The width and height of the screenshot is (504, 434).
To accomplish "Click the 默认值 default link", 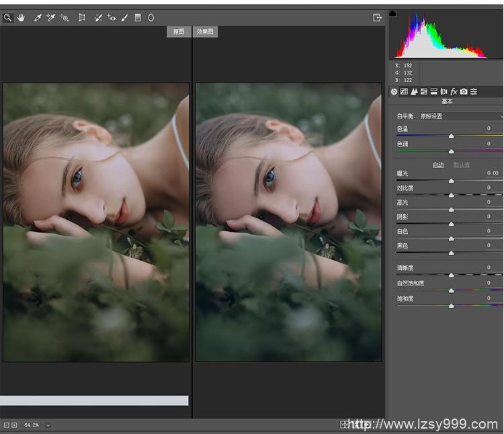I will 461,165.
